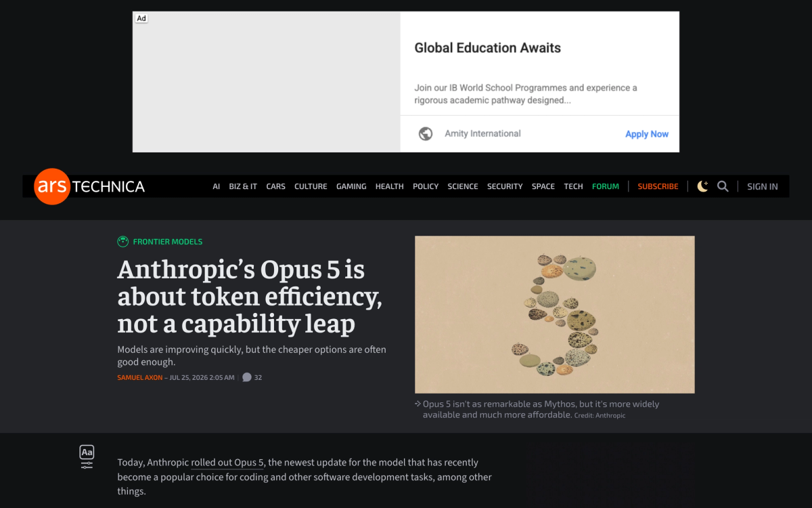
Task: Click the Amity International advertiser name
Action: 482,133
